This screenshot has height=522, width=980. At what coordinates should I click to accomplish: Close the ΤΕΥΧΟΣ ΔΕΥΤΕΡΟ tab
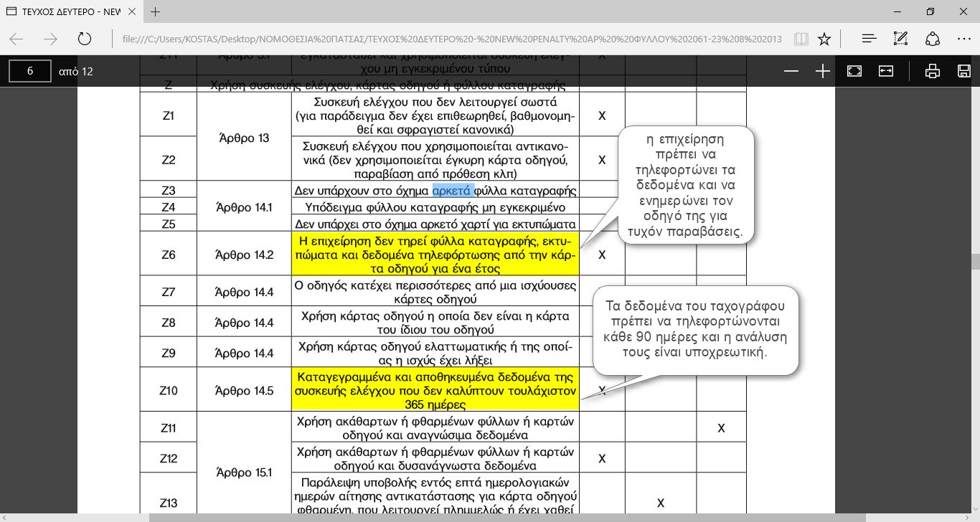tap(133, 11)
